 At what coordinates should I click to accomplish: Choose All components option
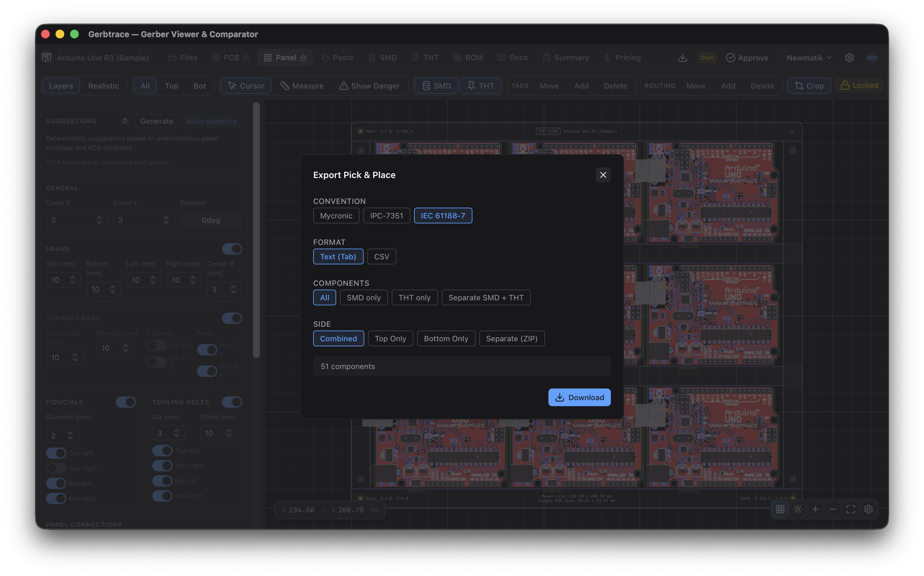pyautogui.click(x=325, y=297)
